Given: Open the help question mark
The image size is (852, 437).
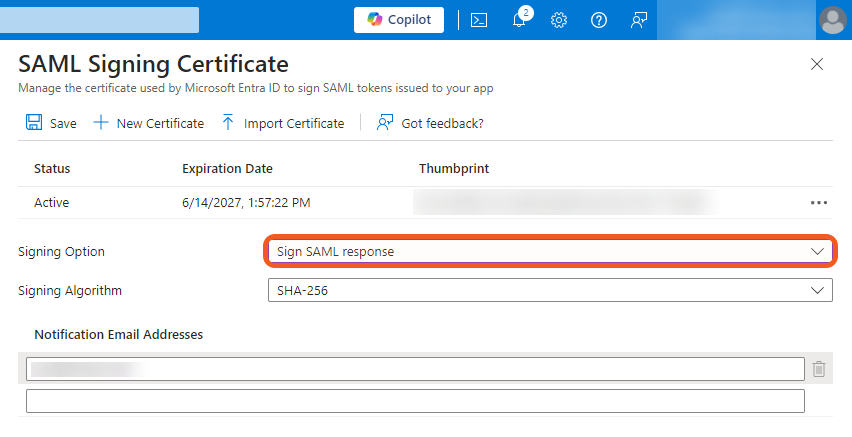Looking at the screenshot, I should point(599,20).
